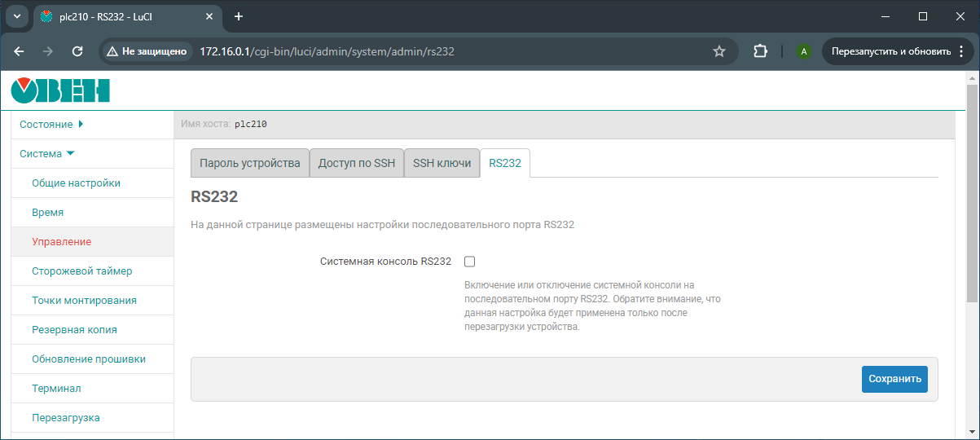Image resolution: width=980 pixels, height=440 pixels.
Task: Navigate to Обновление прошивки page
Action: 88,359
